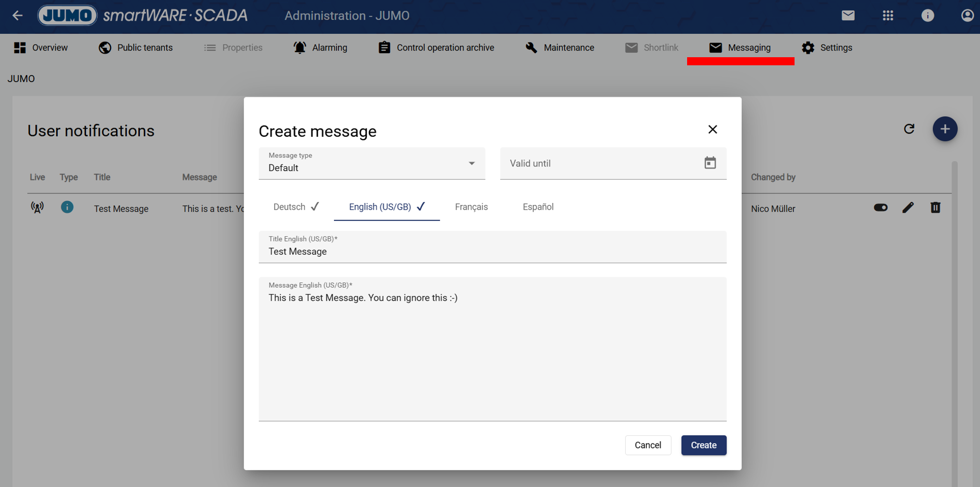Click the info icon in header

click(x=927, y=16)
